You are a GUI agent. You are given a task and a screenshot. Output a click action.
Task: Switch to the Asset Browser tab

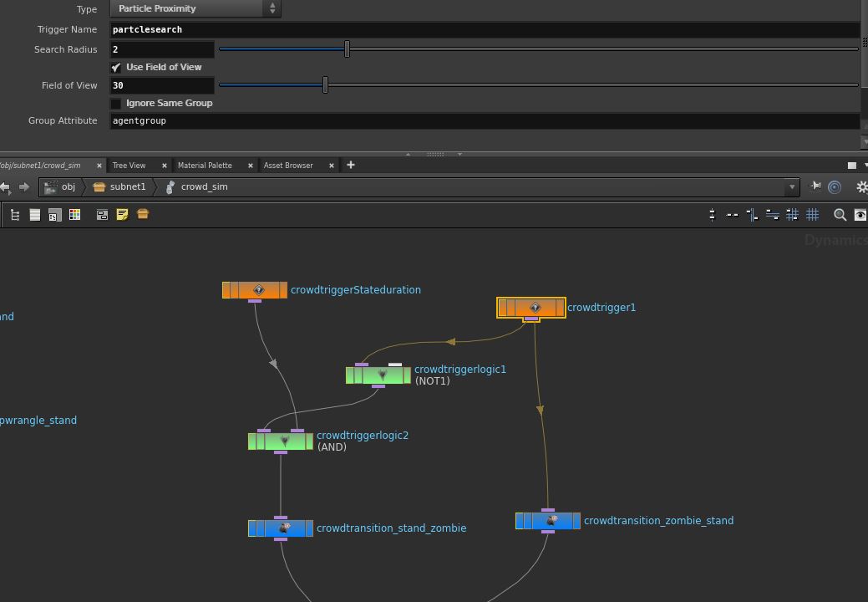pyautogui.click(x=288, y=166)
